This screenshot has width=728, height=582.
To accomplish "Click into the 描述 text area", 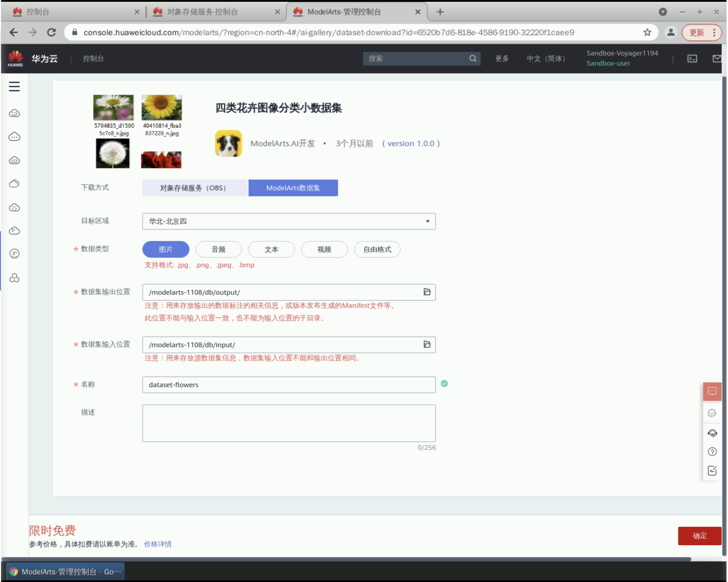I will pyautogui.click(x=289, y=423).
